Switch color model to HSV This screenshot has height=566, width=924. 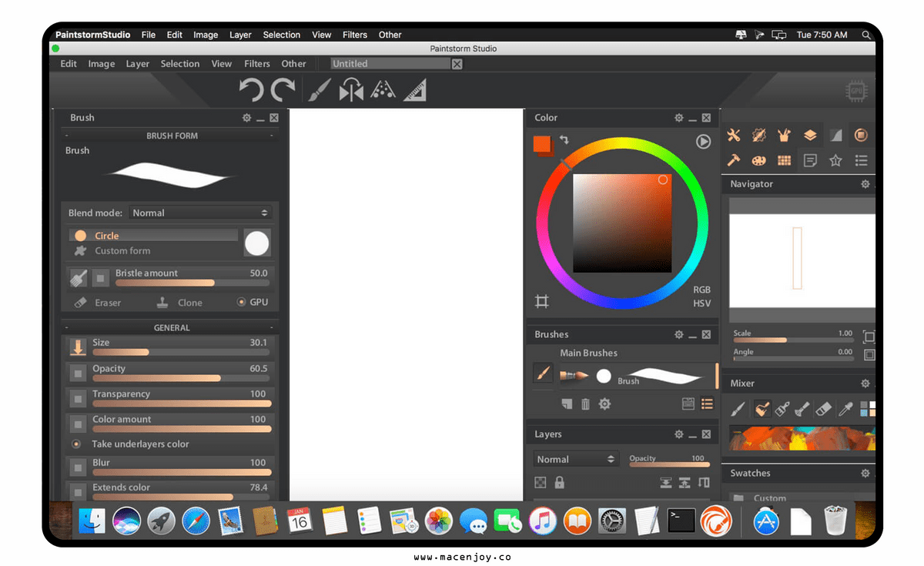[701, 303]
